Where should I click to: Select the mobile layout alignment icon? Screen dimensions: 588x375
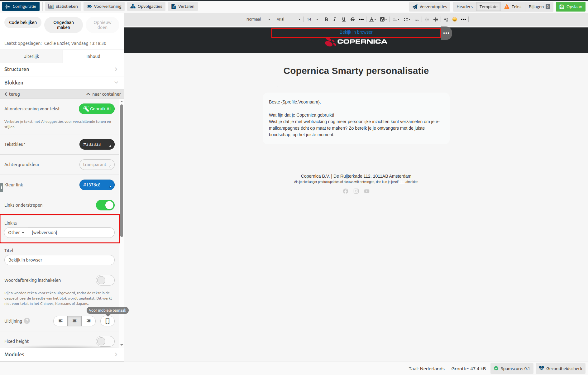pyautogui.click(x=108, y=321)
